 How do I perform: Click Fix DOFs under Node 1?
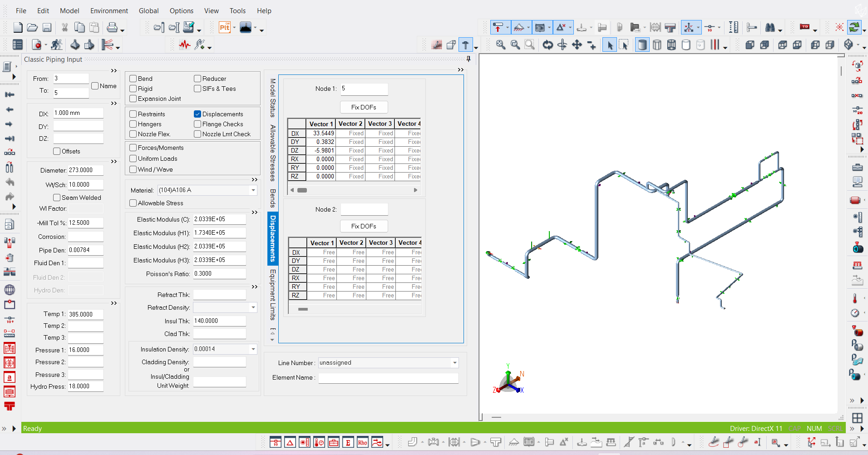364,107
